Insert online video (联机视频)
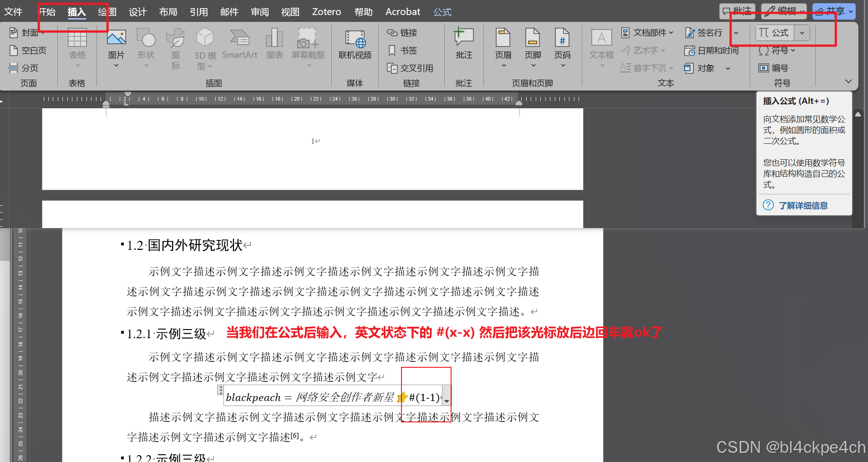 (x=355, y=45)
